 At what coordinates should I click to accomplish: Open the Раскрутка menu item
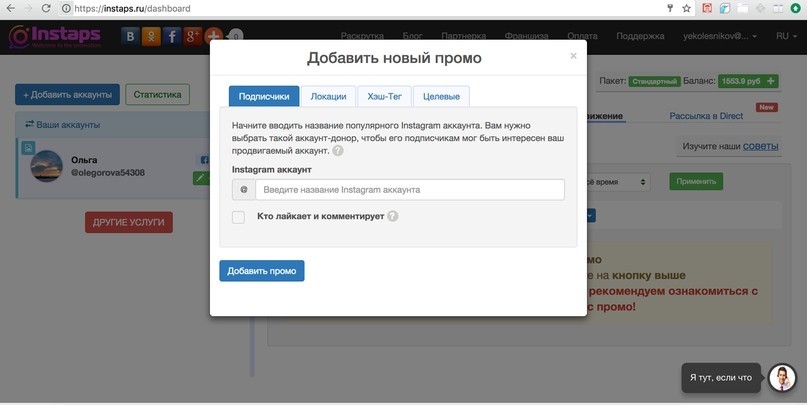[362, 36]
